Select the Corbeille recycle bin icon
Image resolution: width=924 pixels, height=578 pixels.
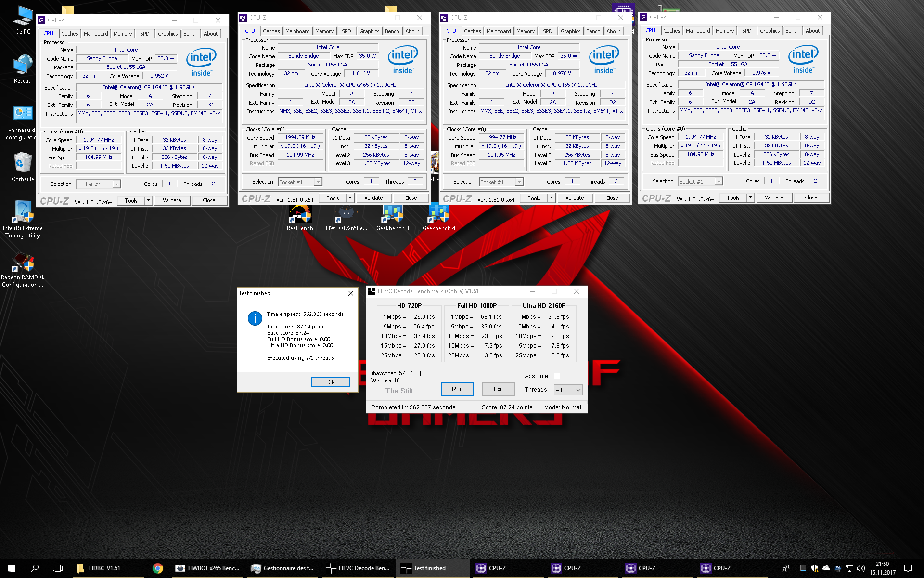click(x=23, y=167)
